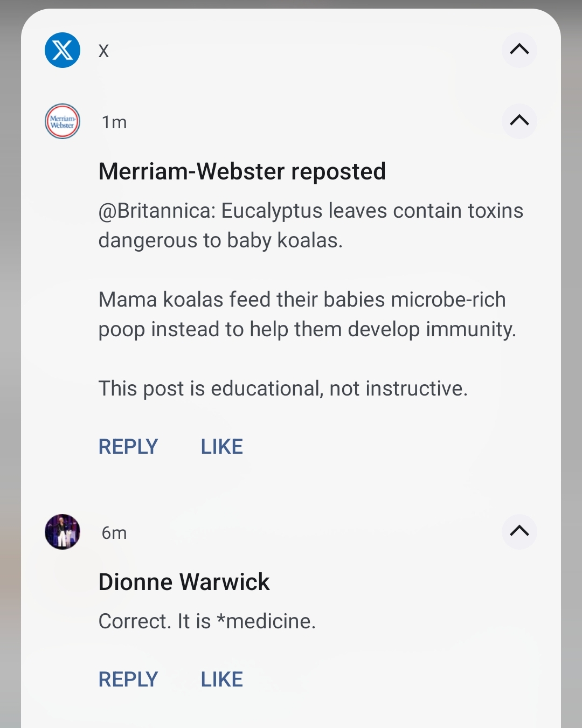Tap "This post is educational, not instructive."

click(x=283, y=389)
